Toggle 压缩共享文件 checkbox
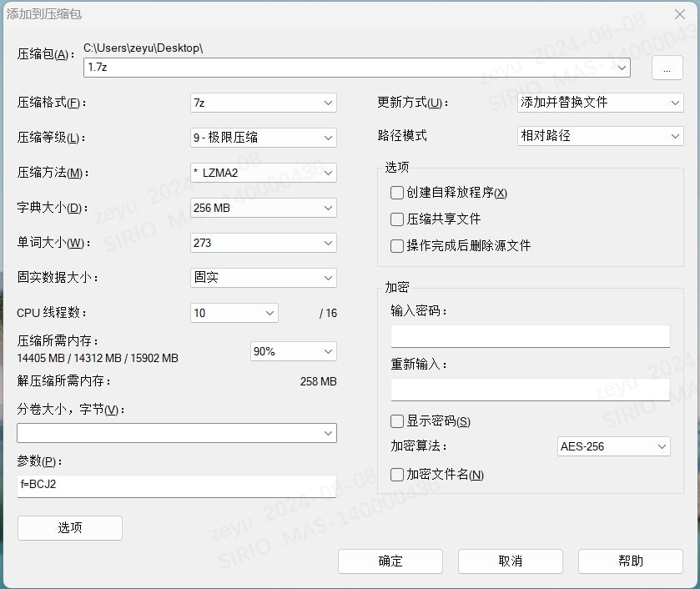This screenshot has width=700, height=589. [x=397, y=219]
